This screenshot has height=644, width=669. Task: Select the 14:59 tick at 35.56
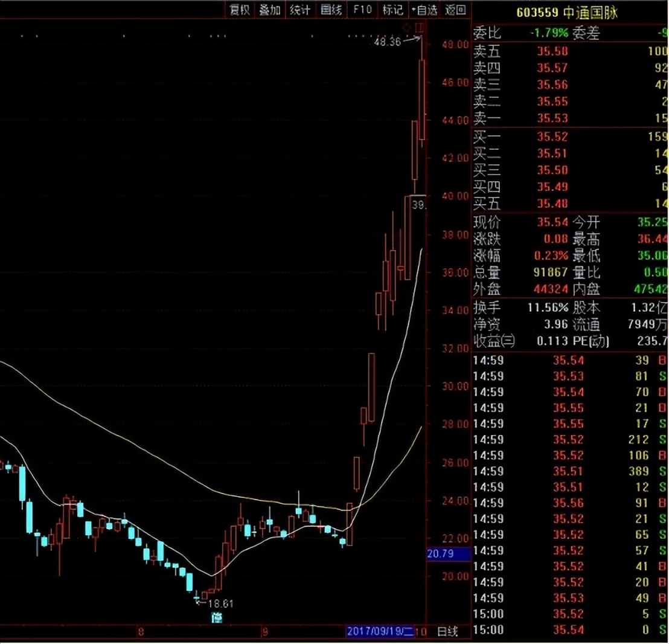570,503
